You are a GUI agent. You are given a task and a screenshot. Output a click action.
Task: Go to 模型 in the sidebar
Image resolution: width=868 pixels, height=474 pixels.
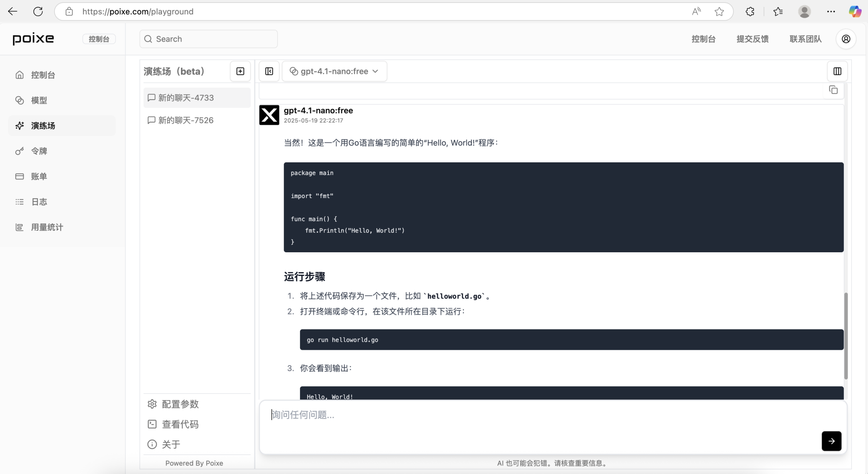[62, 100]
